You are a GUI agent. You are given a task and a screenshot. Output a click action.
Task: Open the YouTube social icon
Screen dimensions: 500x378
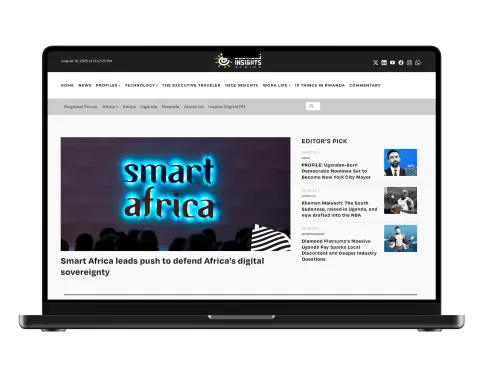tap(392, 62)
